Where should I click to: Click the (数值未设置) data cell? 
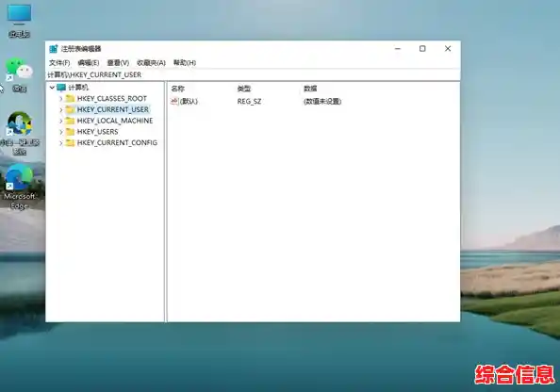(x=322, y=102)
